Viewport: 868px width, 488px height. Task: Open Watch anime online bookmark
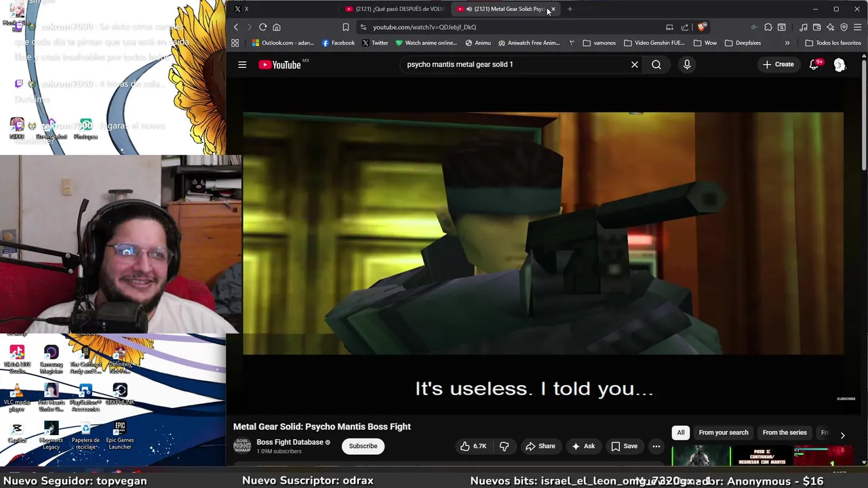coord(426,43)
